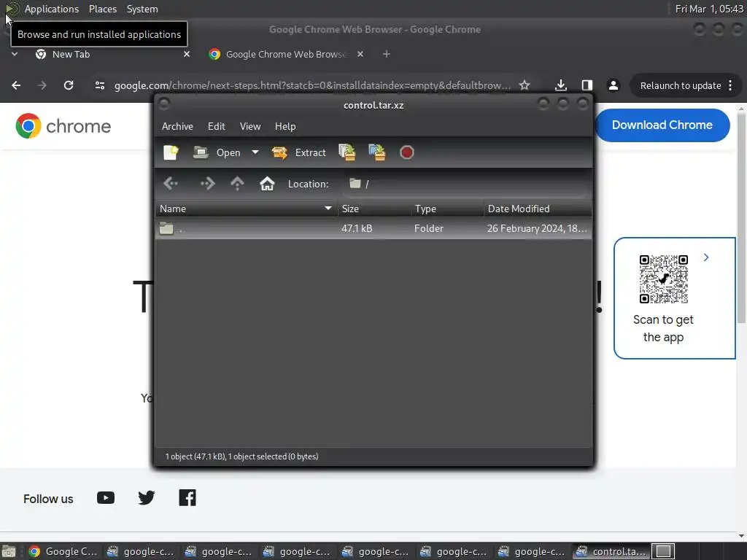
Task: Select the '.' folder row
Action: [373, 228]
